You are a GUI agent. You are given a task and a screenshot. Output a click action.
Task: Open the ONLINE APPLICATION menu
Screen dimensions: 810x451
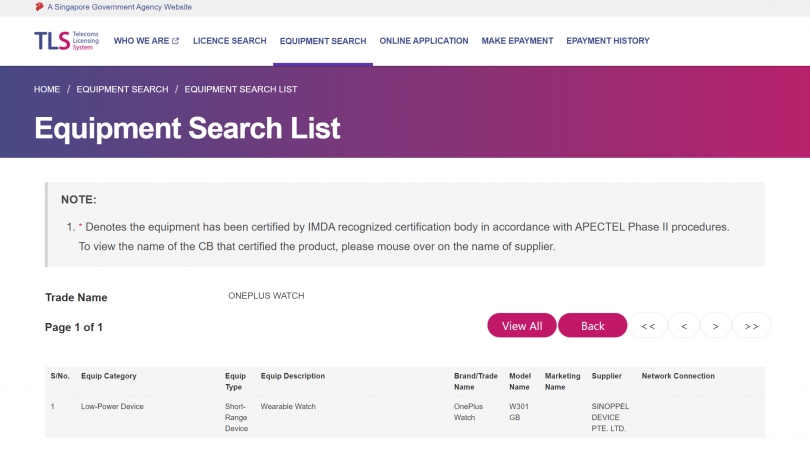click(x=423, y=41)
